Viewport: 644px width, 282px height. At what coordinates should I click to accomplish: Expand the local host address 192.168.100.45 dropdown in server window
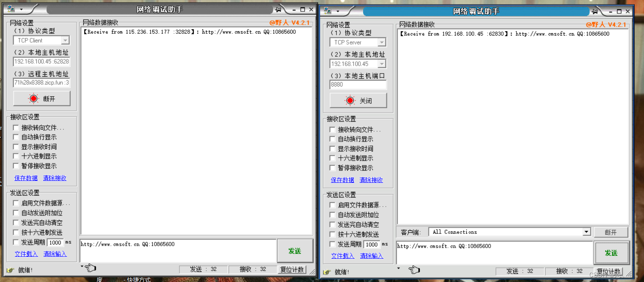[382, 64]
